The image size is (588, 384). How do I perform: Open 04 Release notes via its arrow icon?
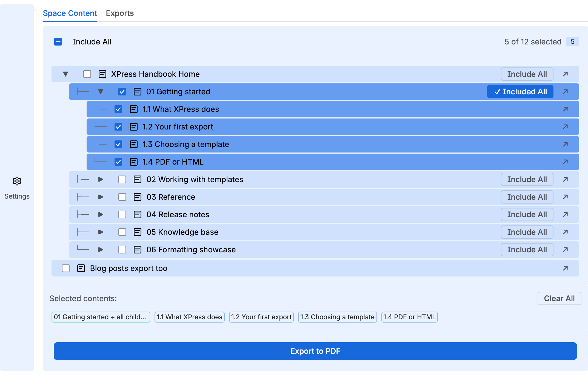(x=565, y=214)
